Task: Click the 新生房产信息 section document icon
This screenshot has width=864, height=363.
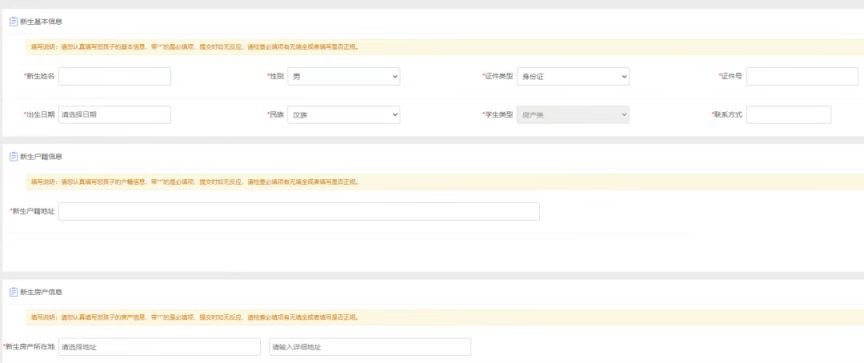Action: 14,292
